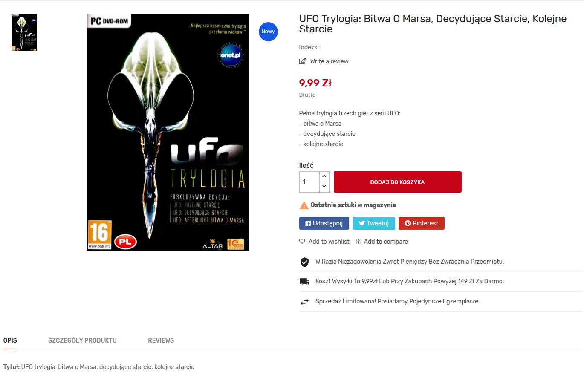Screen dimensions: 584x392
Task: Click the Dodaj do koszyka button
Action: coord(398,182)
